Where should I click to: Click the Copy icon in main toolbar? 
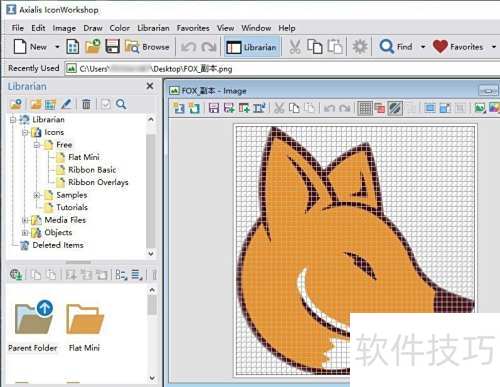click(315, 47)
